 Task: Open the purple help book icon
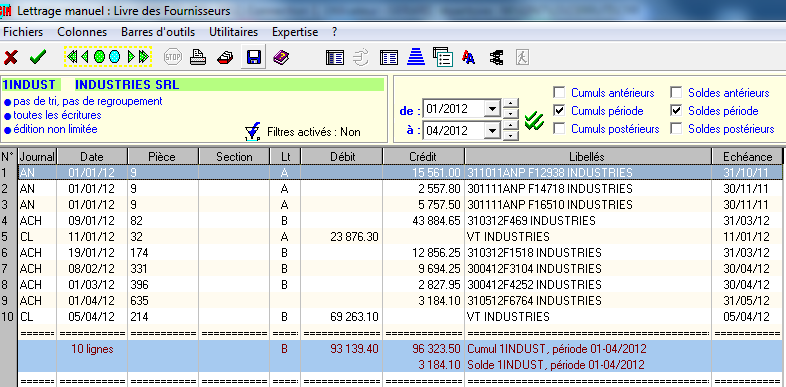[x=281, y=57]
